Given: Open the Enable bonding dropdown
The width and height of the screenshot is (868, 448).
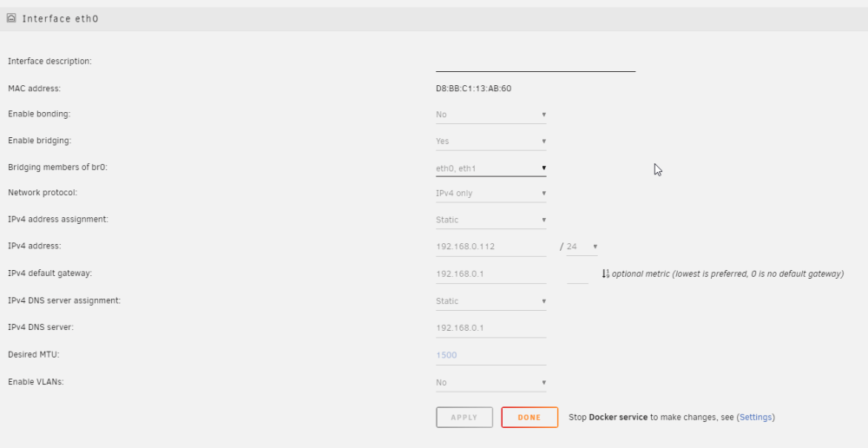Looking at the screenshot, I should [491, 115].
